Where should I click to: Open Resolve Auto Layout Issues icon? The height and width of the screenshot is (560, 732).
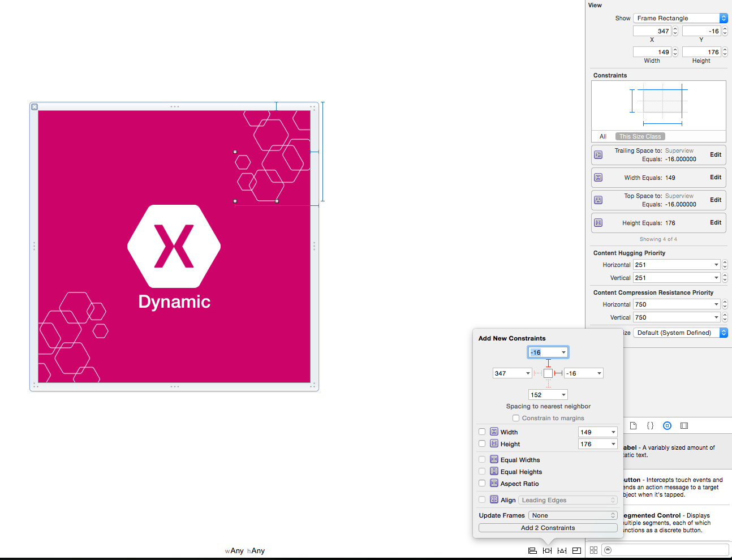(x=562, y=550)
